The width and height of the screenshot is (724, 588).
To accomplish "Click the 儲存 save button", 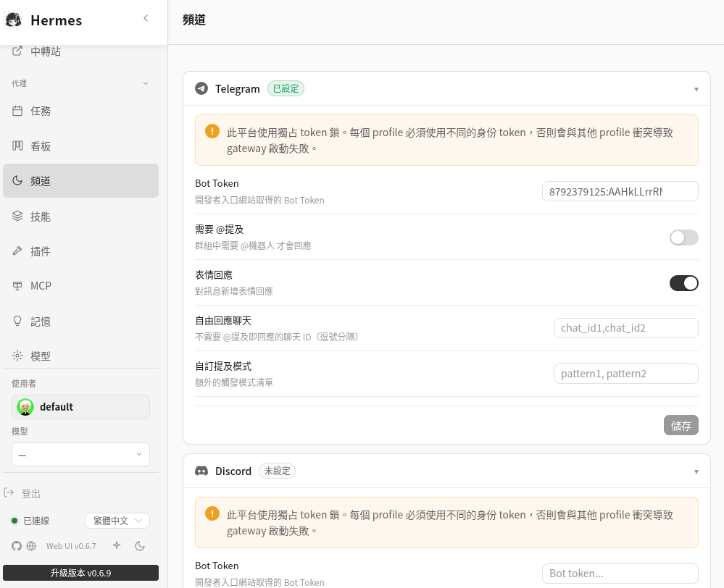I will pos(681,425).
